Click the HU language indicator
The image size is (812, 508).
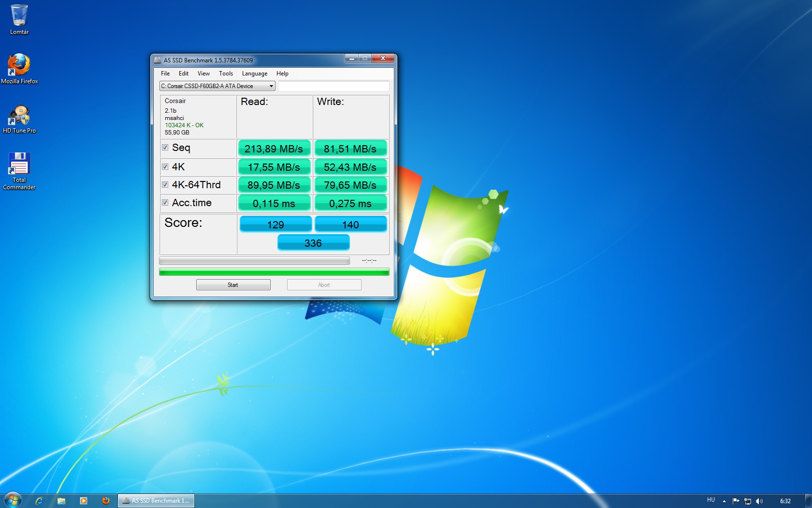711,500
